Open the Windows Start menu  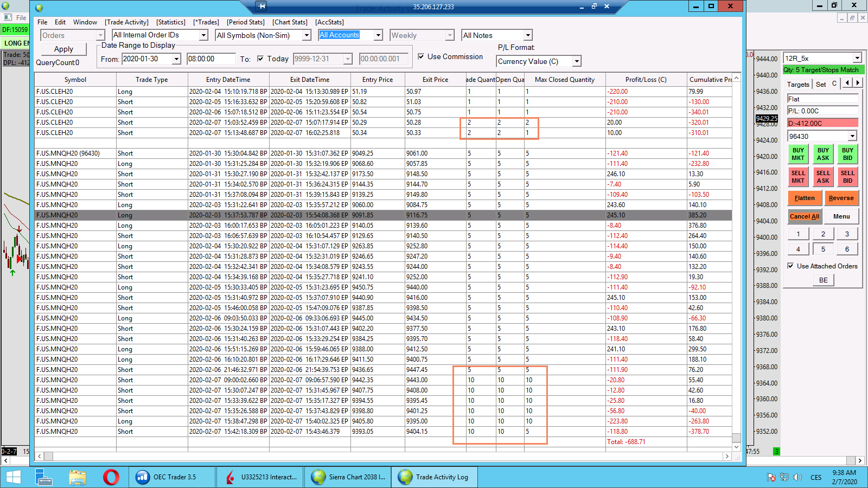click(x=13, y=477)
